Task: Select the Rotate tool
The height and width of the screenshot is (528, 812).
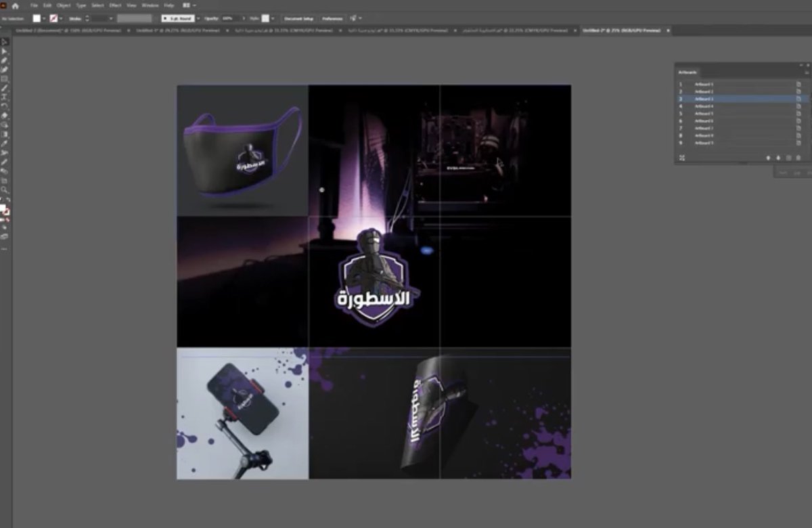Action: coord(5,107)
